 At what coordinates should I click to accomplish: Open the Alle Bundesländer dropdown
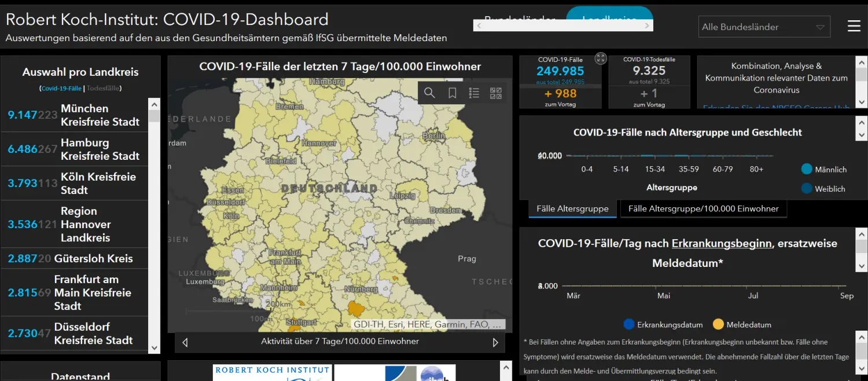[764, 26]
